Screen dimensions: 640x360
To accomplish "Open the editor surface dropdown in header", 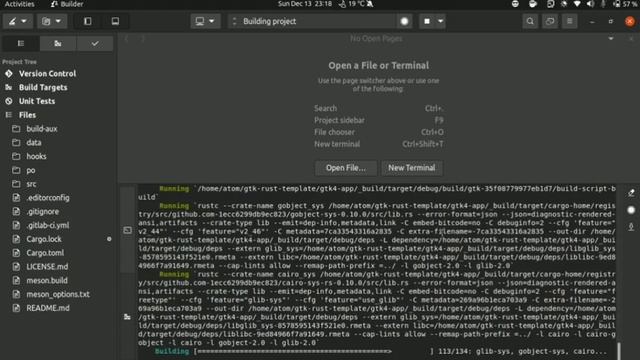I will click(x=17, y=21).
